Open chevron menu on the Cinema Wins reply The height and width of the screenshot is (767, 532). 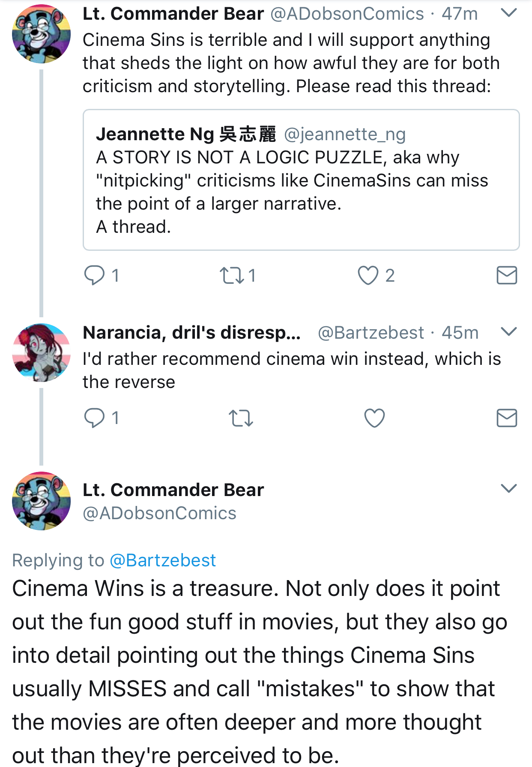pyautogui.click(x=508, y=488)
